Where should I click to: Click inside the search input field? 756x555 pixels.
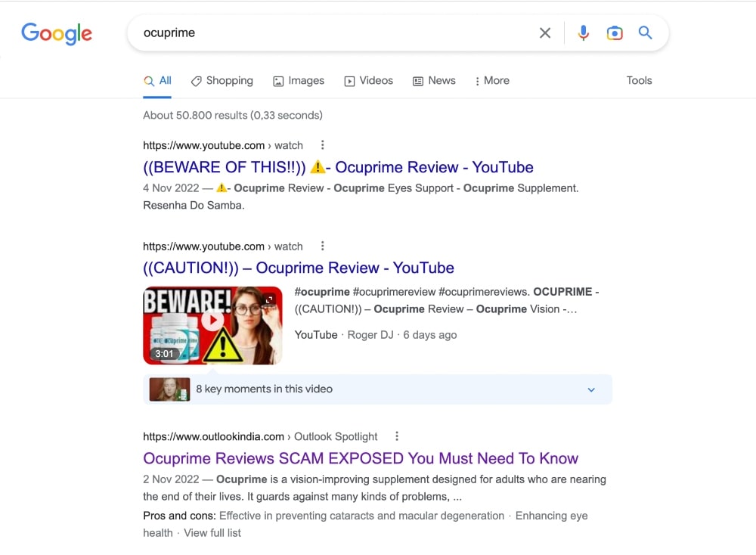(x=302, y=33)
